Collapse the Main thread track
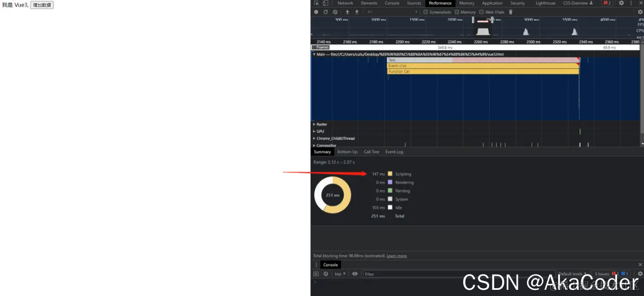This screenshot has width=644, height=296. pos(314,54)
